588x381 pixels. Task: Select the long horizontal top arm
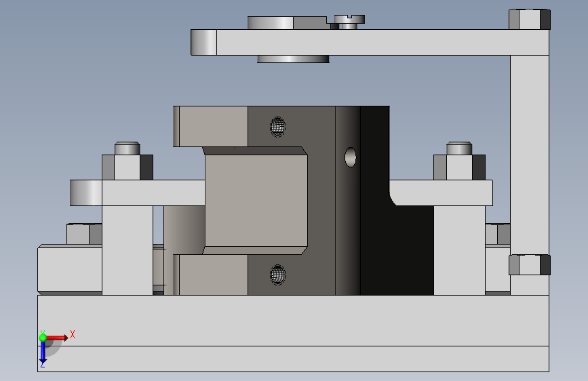click(x=370, y=43)
